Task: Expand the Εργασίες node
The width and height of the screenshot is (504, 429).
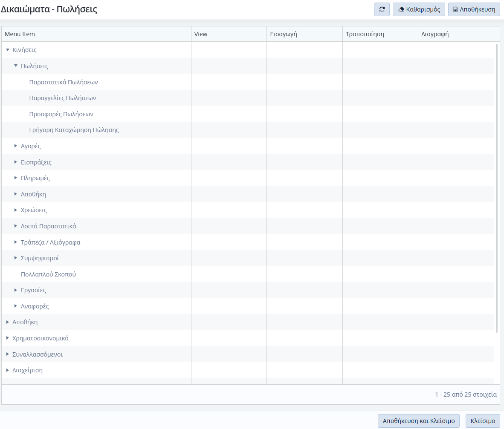Action: (x=16, y=290)
